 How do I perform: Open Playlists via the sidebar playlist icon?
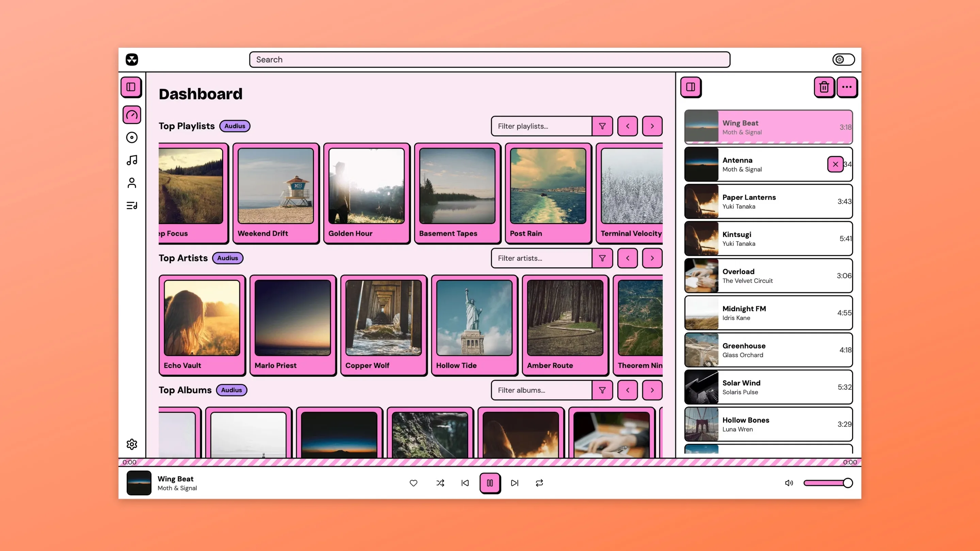click(132, 206)
